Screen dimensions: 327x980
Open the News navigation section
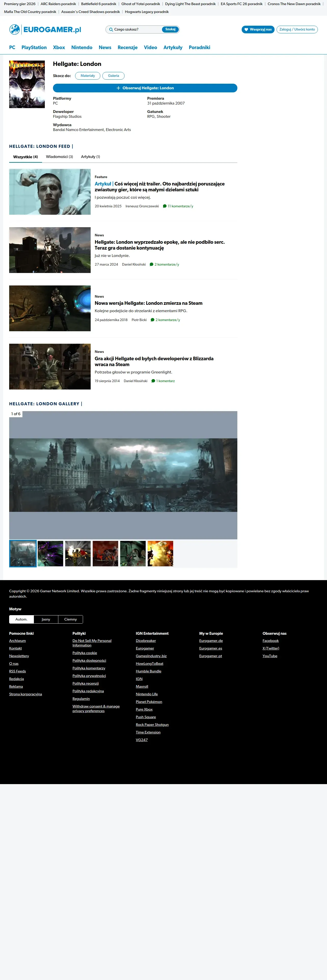click(x=105, y=48)
